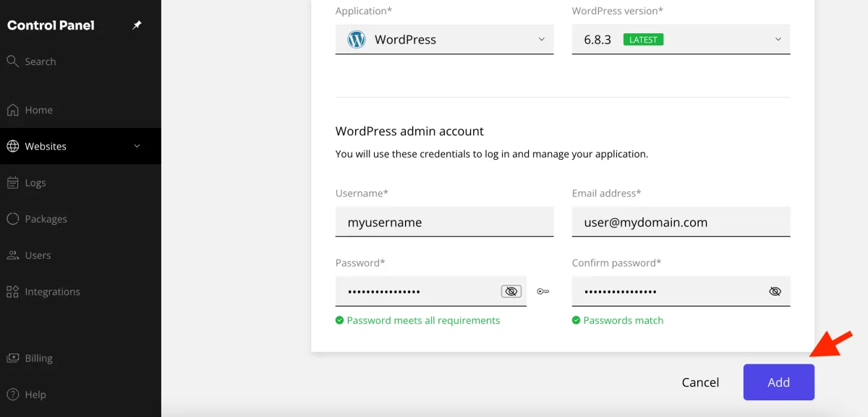Click the Logs icon in sidebar
The width and height of the screenshot is (868, 417).
coord(12,183)
